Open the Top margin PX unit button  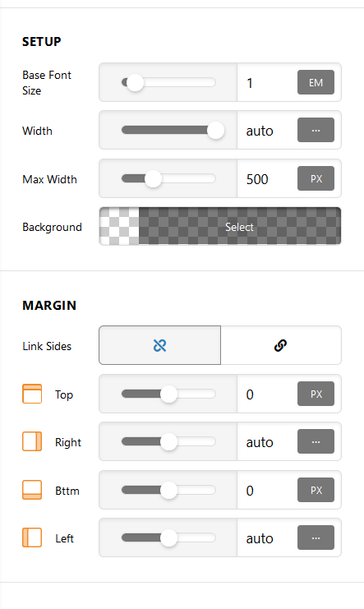[x=316, y=394]
